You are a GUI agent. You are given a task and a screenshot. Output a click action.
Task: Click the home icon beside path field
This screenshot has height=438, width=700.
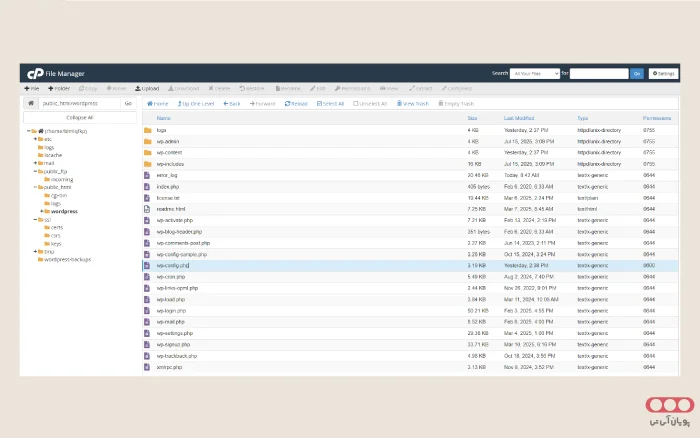[x=31, y=103]
